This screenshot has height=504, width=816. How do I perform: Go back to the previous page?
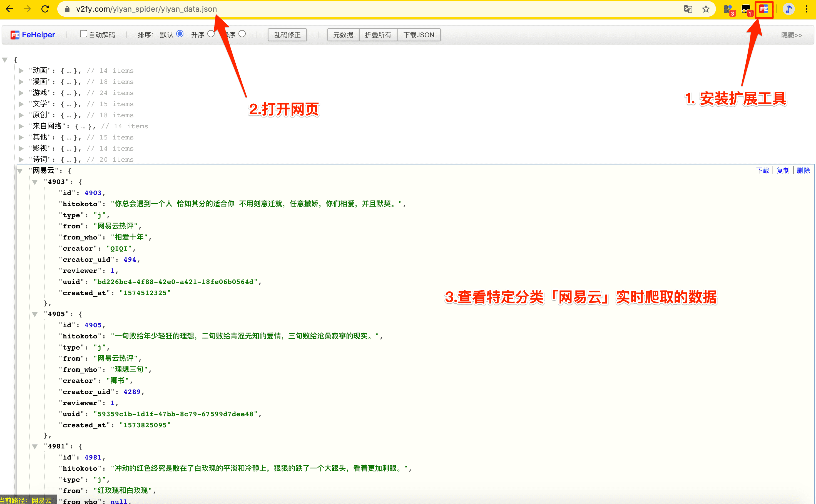click(x=10, y=9)
